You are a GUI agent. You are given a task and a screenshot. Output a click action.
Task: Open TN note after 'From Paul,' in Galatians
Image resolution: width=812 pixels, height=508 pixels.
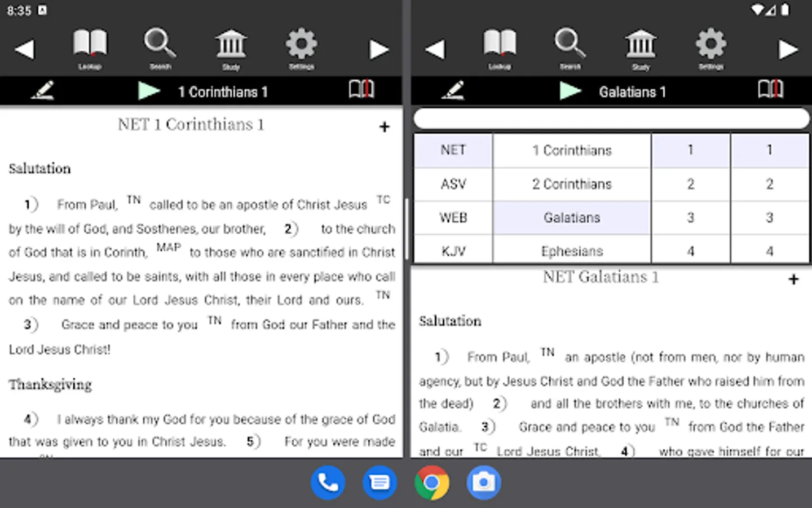pos(548,352)
